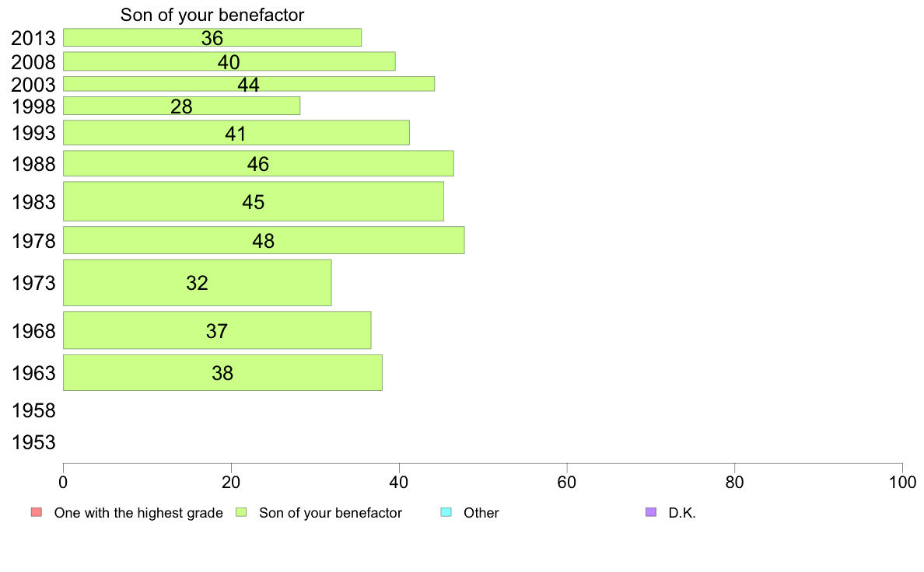Select the 1968 bar showing 37

217,330
